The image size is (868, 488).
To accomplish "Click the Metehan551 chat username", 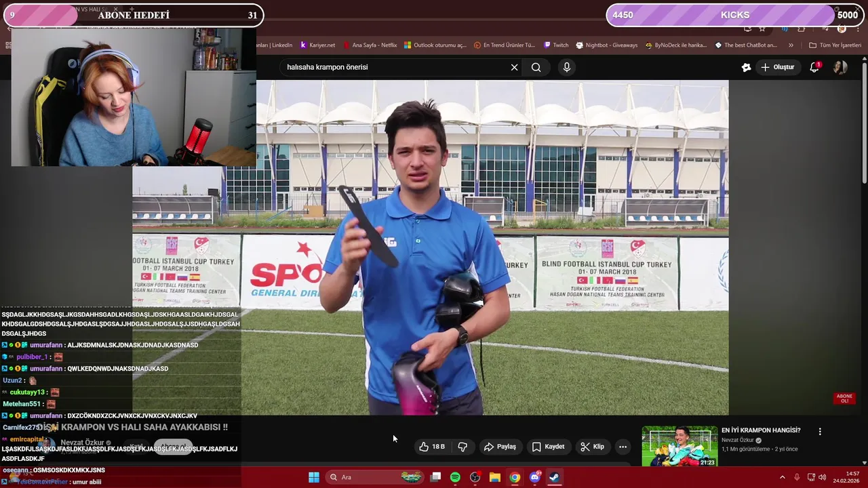I will pyautogui.click(x=22, y=404).
